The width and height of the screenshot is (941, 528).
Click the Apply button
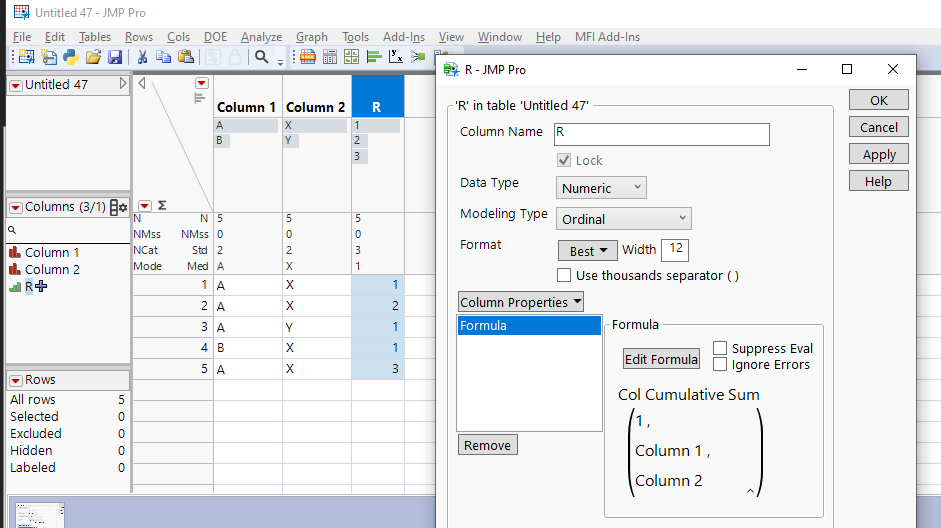click(x=879, y=154)
